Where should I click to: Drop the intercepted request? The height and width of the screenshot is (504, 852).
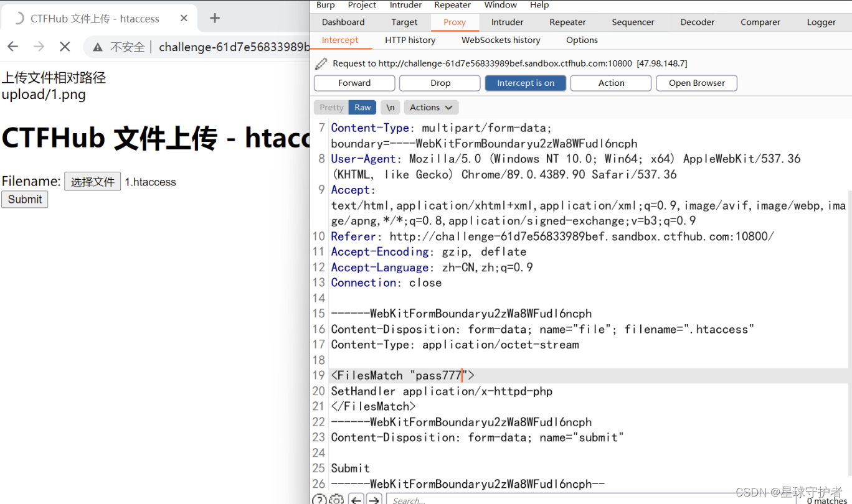coord(440,83)
